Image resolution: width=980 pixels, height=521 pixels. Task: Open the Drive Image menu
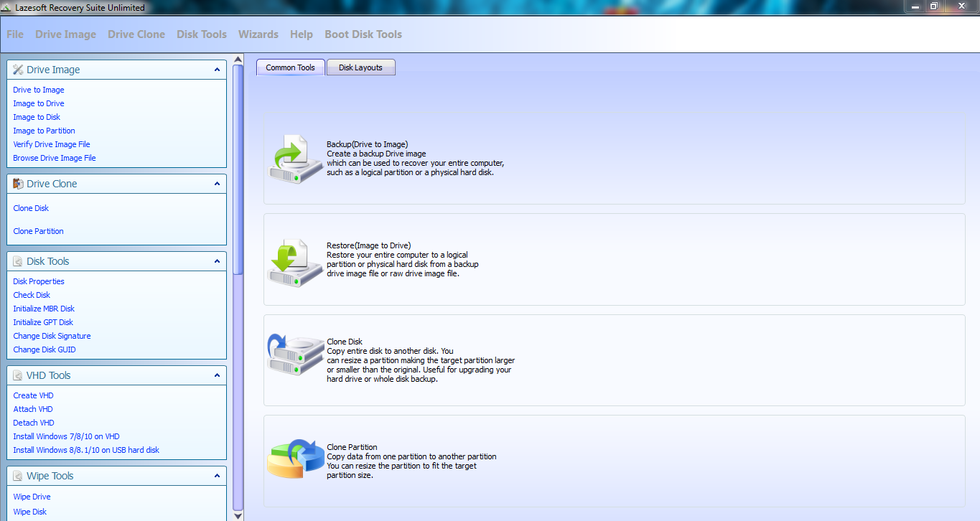[x=65, y=34]
